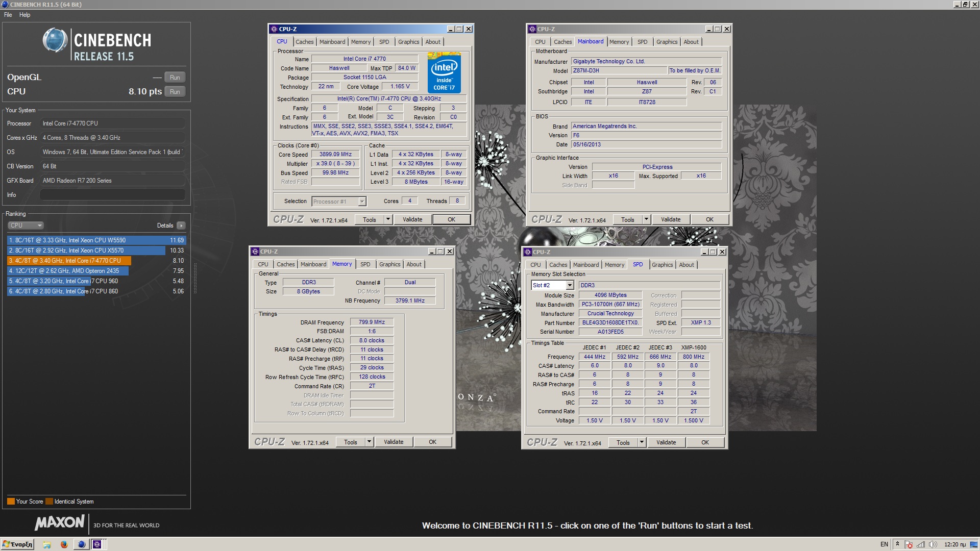This screenshot has width=980, height=551.
Task: Click CPU-Z title icon of Memory window
Action: (255, 252)
